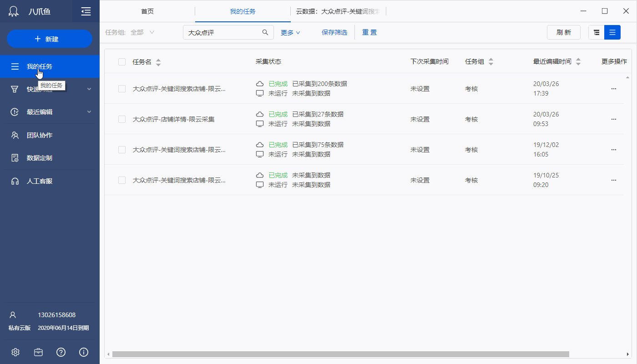
Task: Click the account number 13026158608
Action: [x=57, y=315]
